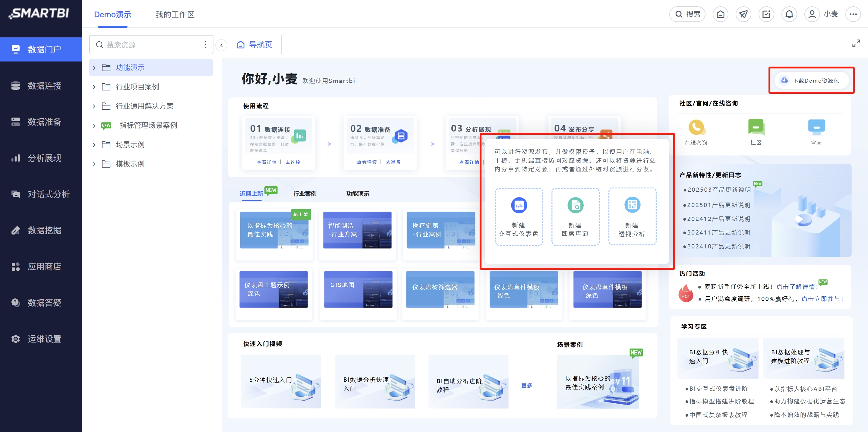Open BI数据处理与建模进阶教程 card

click(x=804, y=358)
